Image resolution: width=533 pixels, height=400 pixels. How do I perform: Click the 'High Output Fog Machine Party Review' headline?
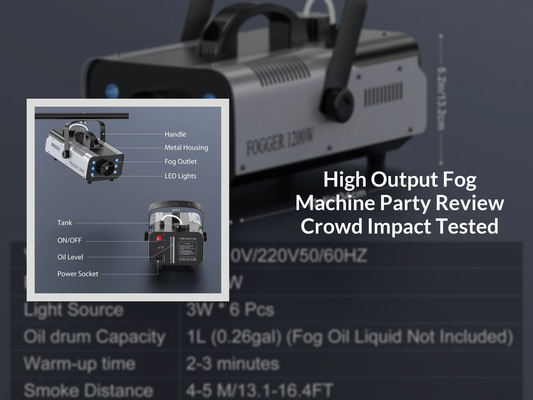point(399,203)
